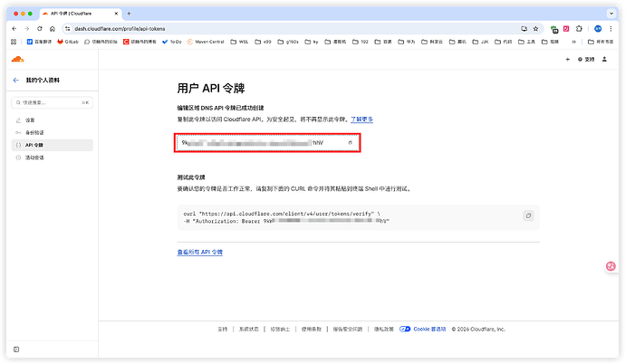Open a new browser tab
Image resolution: width=625 pixels, height=364 pixels.
pos(128,14)
